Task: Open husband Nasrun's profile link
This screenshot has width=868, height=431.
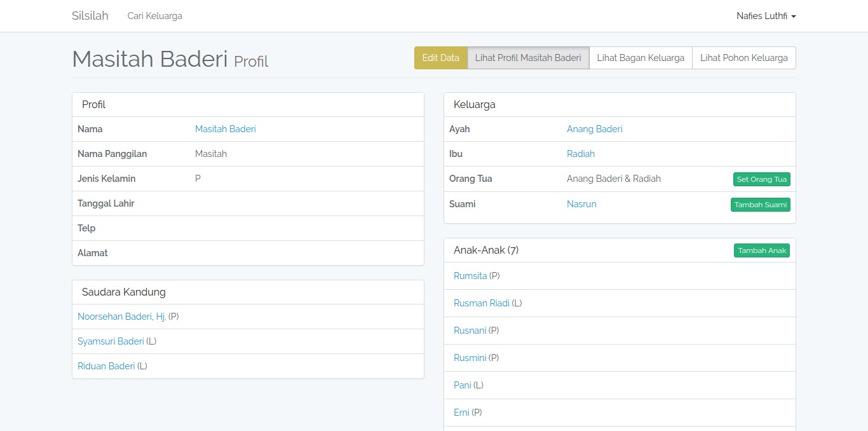Action: tap(581, 204)
